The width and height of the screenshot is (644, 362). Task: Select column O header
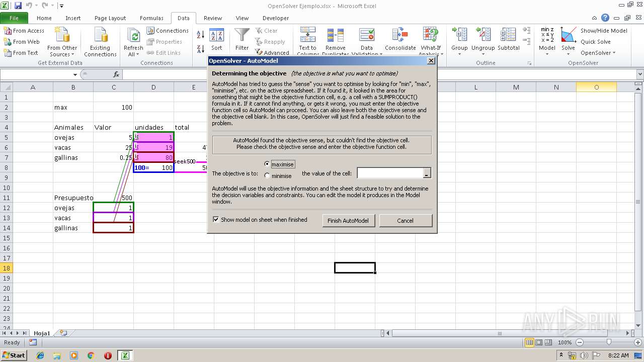click(596, 87)
